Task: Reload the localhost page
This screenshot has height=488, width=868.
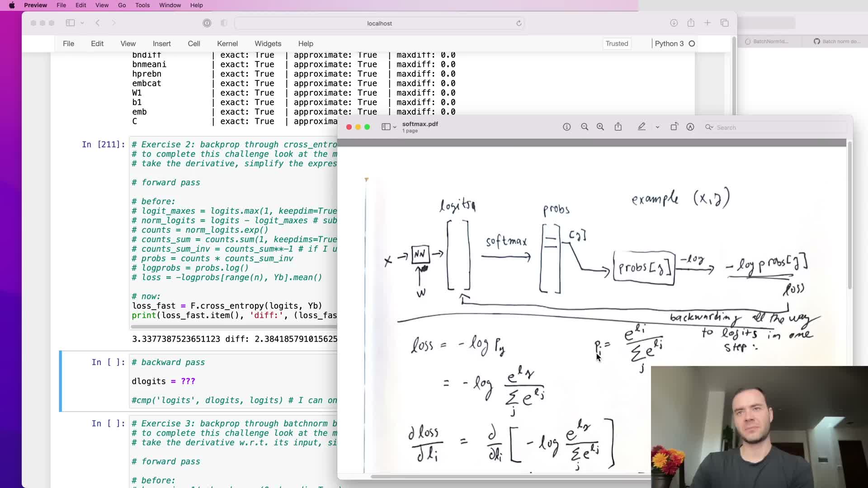Action: point(519,23)
